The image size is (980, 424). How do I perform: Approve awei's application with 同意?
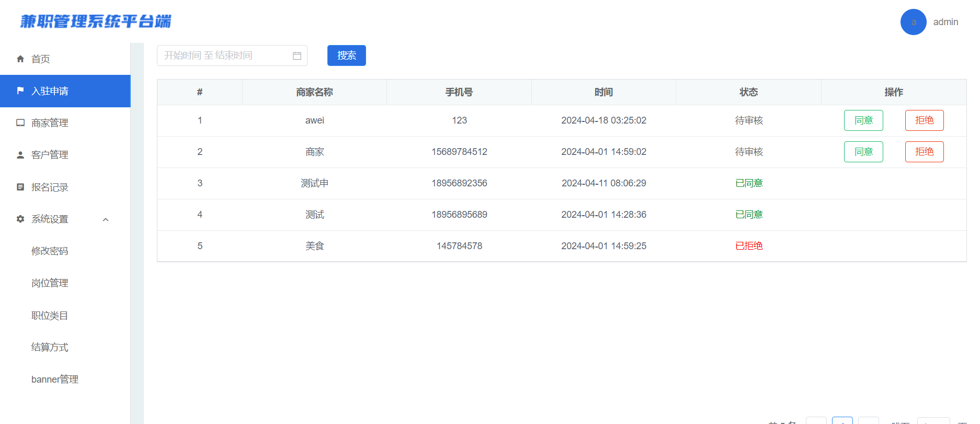[x=863, y=120]
